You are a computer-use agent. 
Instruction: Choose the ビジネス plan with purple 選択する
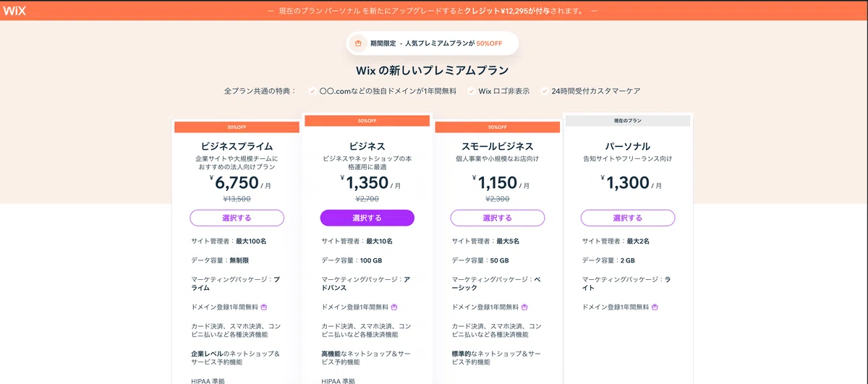[367, 218]
